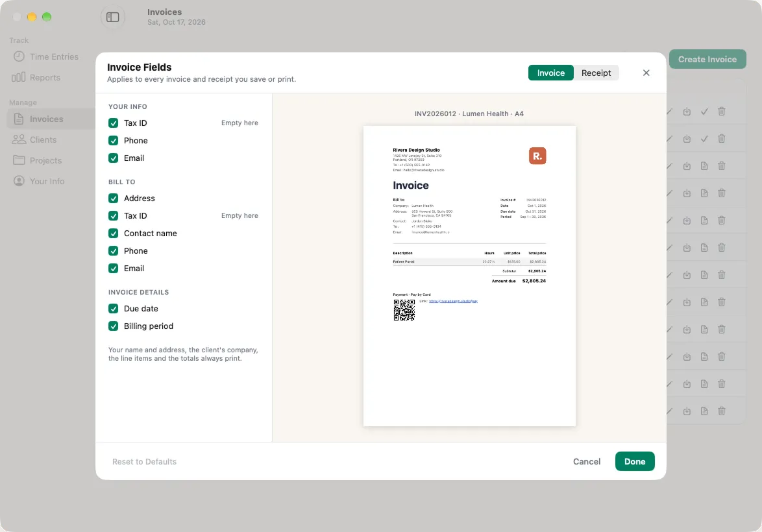Click the '$2,805.24' amount due in preview
This screenshot has height=532, width=762.
[x=534, y=281]
